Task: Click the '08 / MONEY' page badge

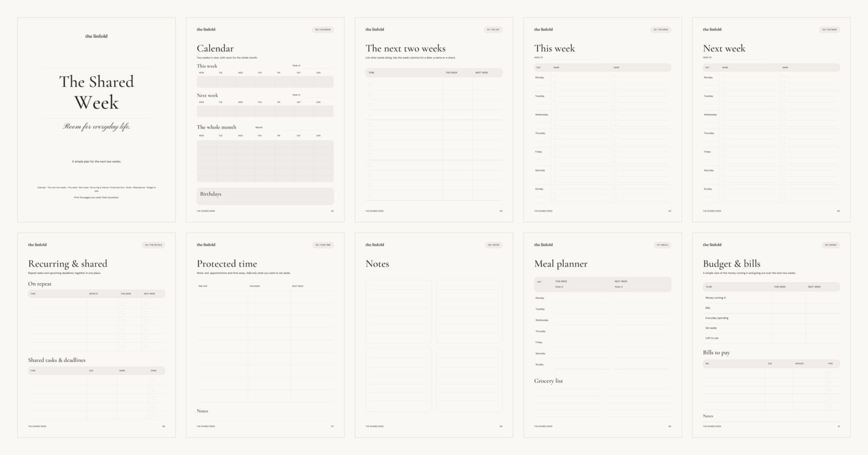Action: (831, 245)
